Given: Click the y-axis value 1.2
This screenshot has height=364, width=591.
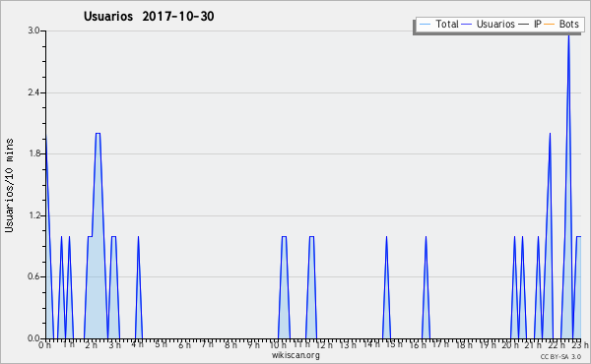Looking at the screenshot, I should point(33,215).
